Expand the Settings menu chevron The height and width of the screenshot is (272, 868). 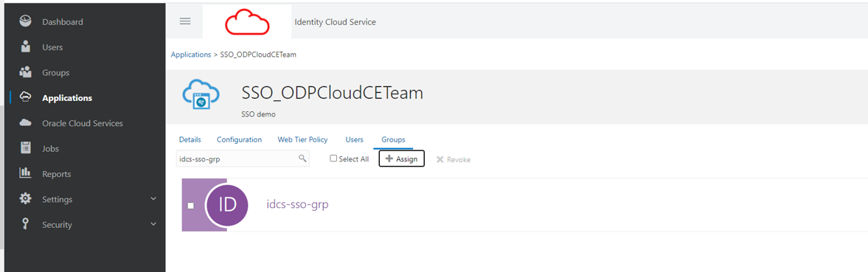(x=153, y=198)
